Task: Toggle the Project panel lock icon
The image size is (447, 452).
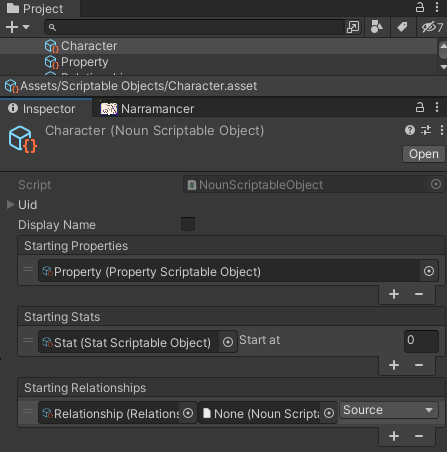Action: (420, 7)
